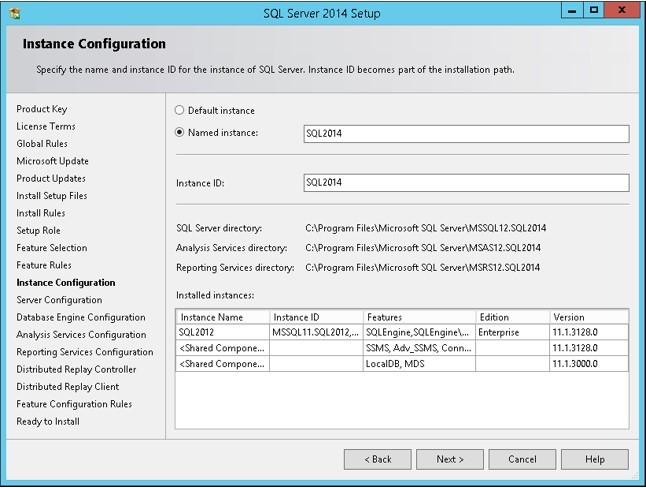The height and width of the screenshot is (488, 646).
Task: Go to Feature Selection step in sidebar
Action: [51, 248]
